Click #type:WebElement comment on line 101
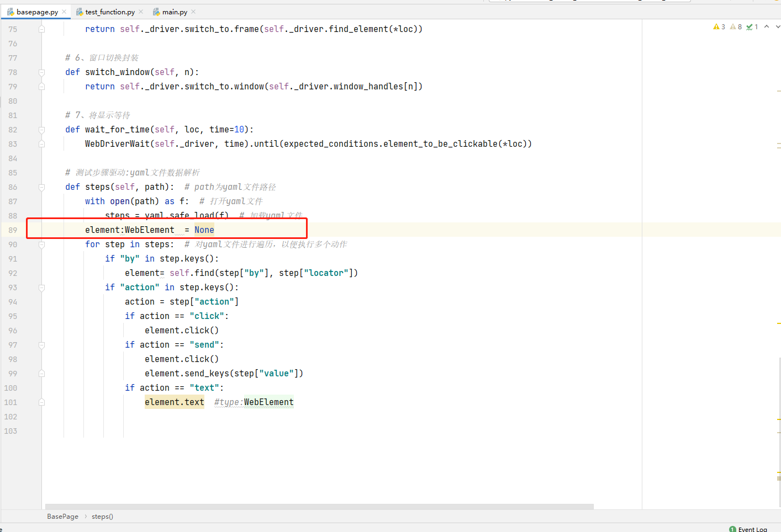Image resolution: width=781 pixels, height=532 pixels. click(254, 402)
